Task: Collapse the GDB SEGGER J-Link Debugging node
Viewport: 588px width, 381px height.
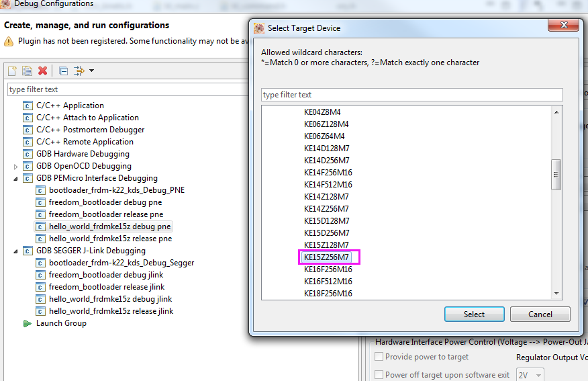Action: coord(15,251)
